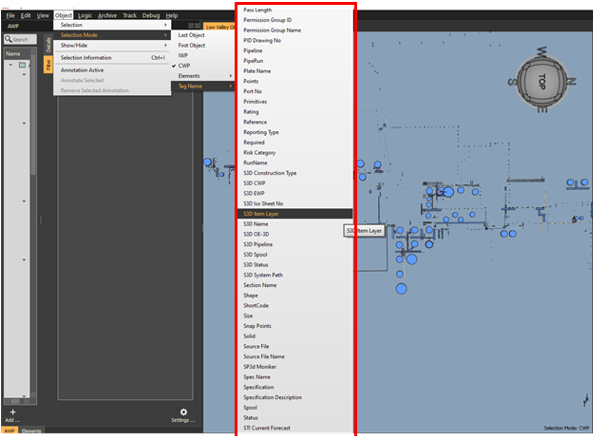Switch to the Elements bottom tab
The image size is (593, 436).
point(31,431)
